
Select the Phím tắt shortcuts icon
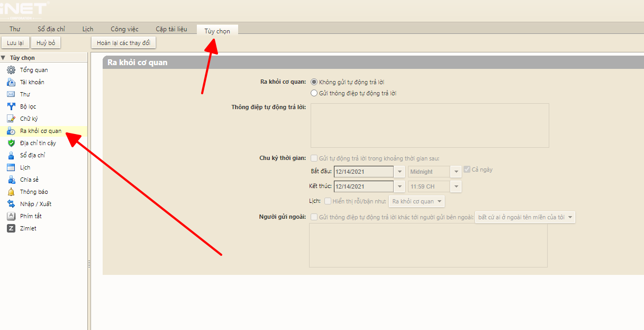tap(11, 216)
